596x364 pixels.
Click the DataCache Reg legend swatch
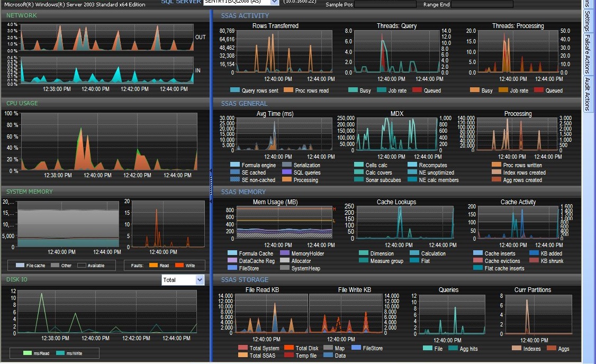click(x=232, y=261)
